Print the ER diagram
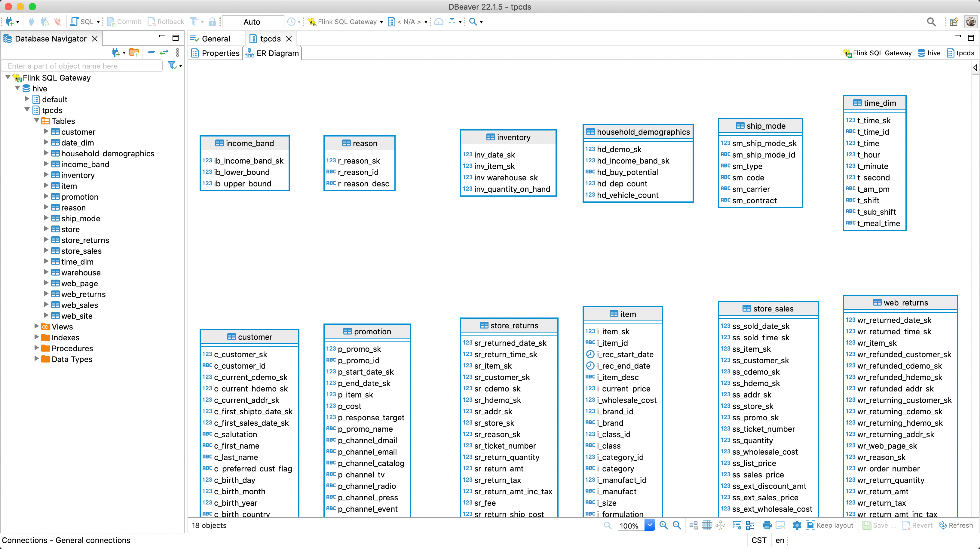The height and width of the screenshot is (549, 980). [x=767, y=526]
